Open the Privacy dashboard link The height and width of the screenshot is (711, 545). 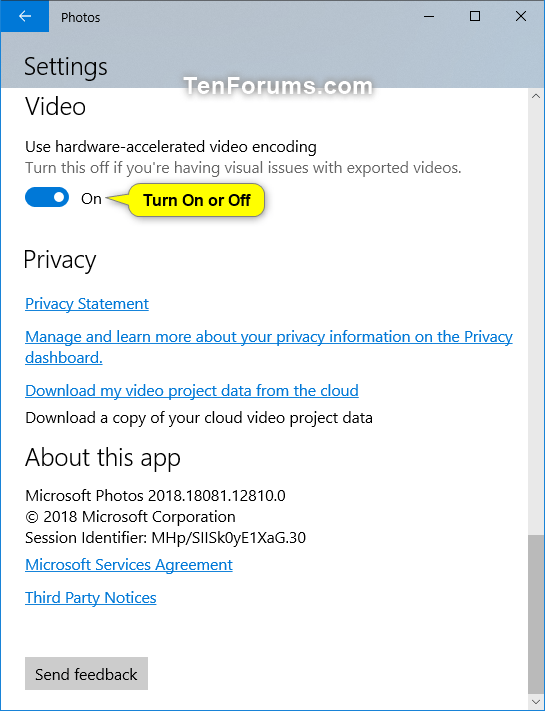[x=269, y=347]
